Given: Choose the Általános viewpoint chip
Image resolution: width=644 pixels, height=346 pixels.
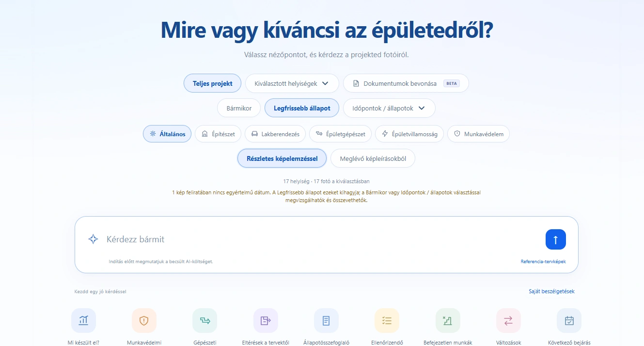Looking at the screenshot, I should 167,134.
